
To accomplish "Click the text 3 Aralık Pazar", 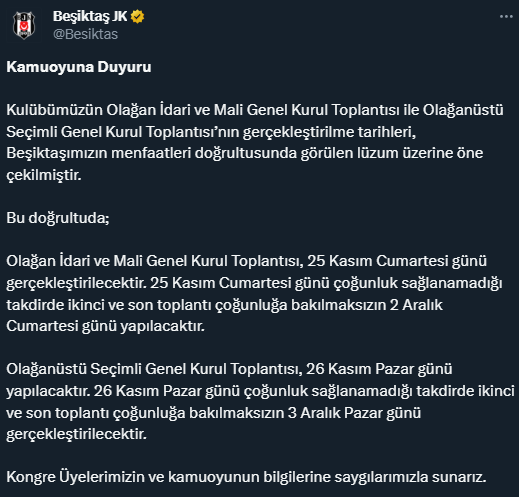I will pyautogui.click(x=335, y=413).
